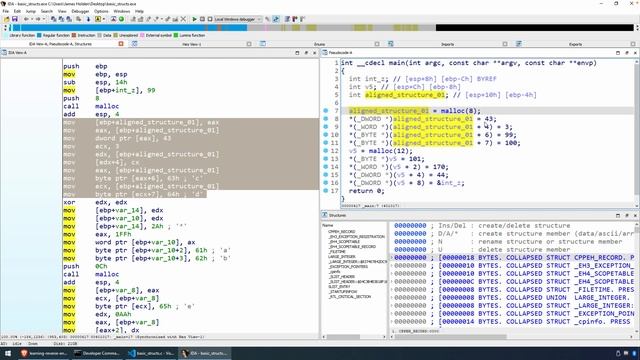This screenshot has height=360, width=640.
Task: Click the X delete breakpoint toolbar icon
Action: click(183, 19)
